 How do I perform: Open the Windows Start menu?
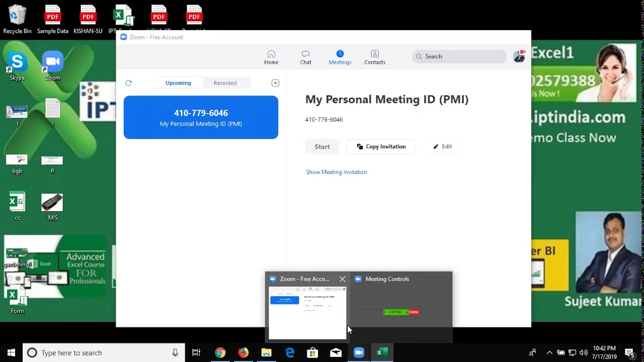tap(11, 352)
